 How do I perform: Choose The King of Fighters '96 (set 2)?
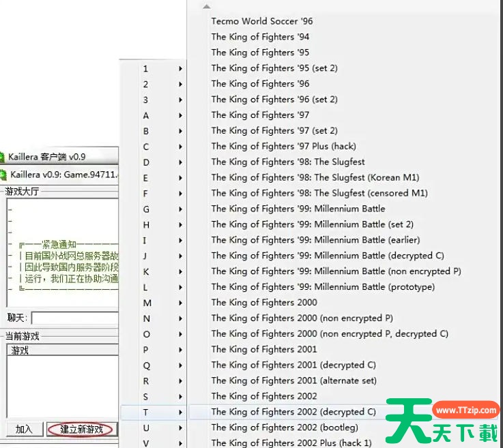(274, 100)
